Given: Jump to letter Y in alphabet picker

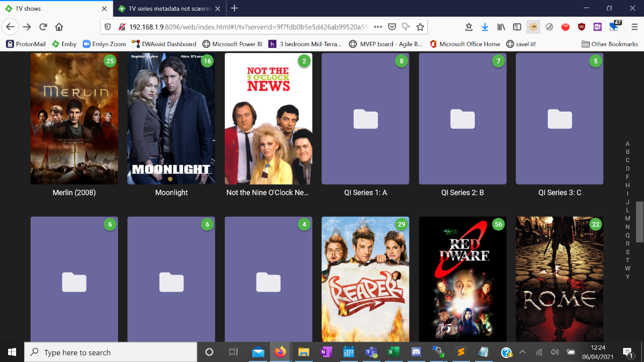Looking at the screenshot, I should click(627, 277).
